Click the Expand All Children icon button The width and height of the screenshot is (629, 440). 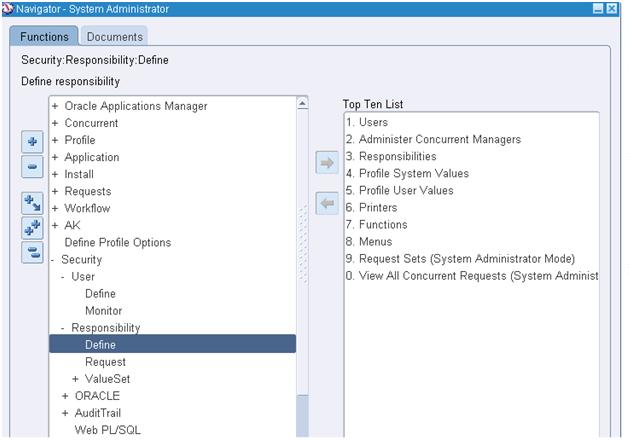[32, 203]
